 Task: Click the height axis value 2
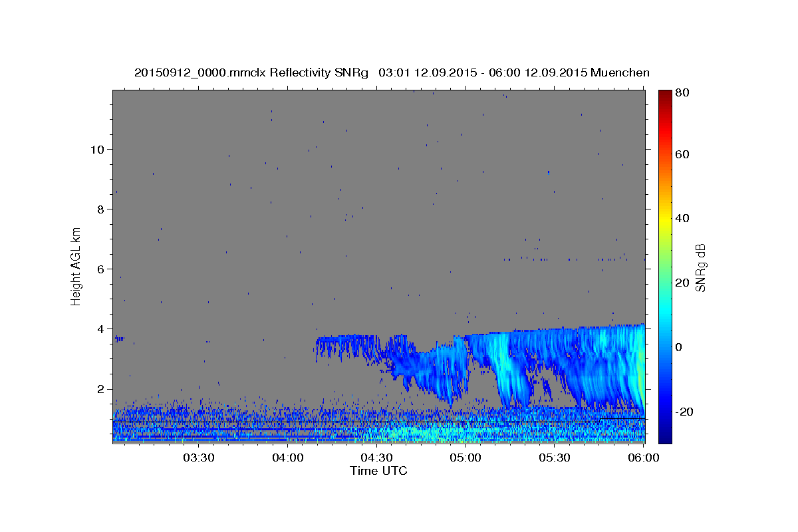tap(100, 388)
